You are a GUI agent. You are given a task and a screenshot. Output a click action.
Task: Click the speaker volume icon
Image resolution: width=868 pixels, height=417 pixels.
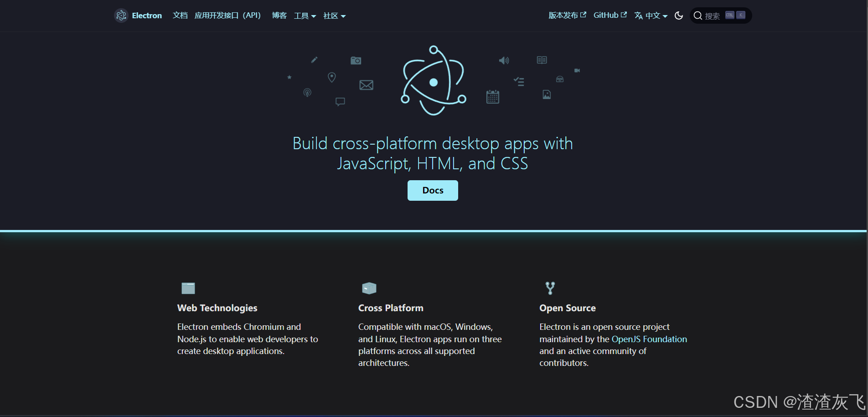(x=504, y=60)
